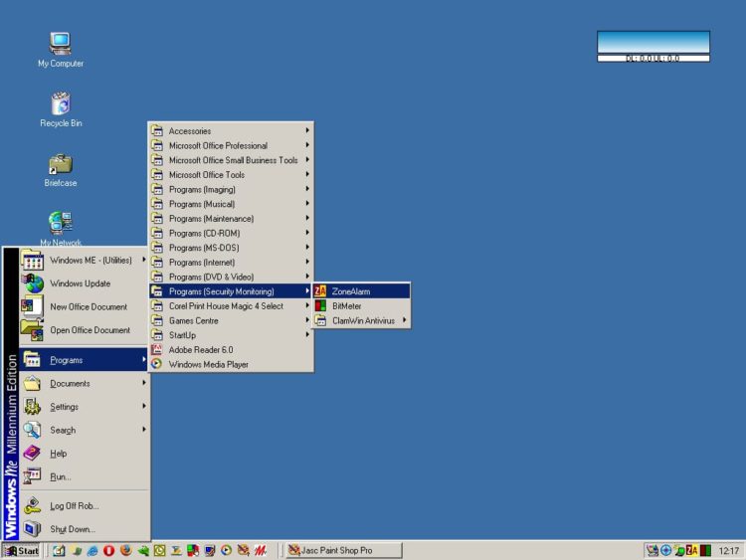This screenshot has width=746, height=560.
Task: Open the Briefcase desktop icon
Action: pos(61,164)
